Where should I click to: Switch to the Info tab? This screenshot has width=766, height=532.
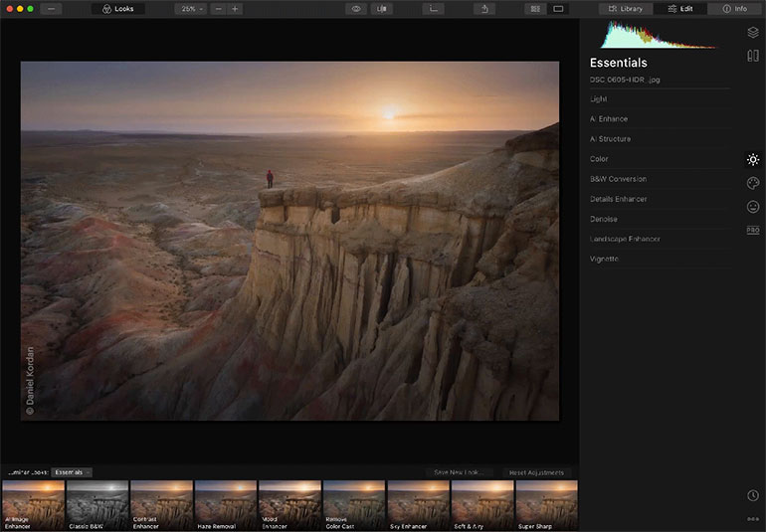click(735, 9)
